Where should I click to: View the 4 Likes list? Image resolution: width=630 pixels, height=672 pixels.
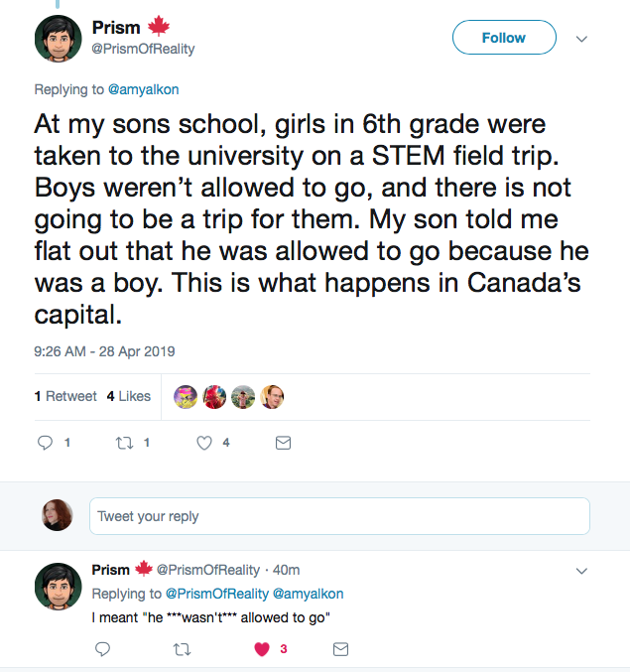(129, 396)
